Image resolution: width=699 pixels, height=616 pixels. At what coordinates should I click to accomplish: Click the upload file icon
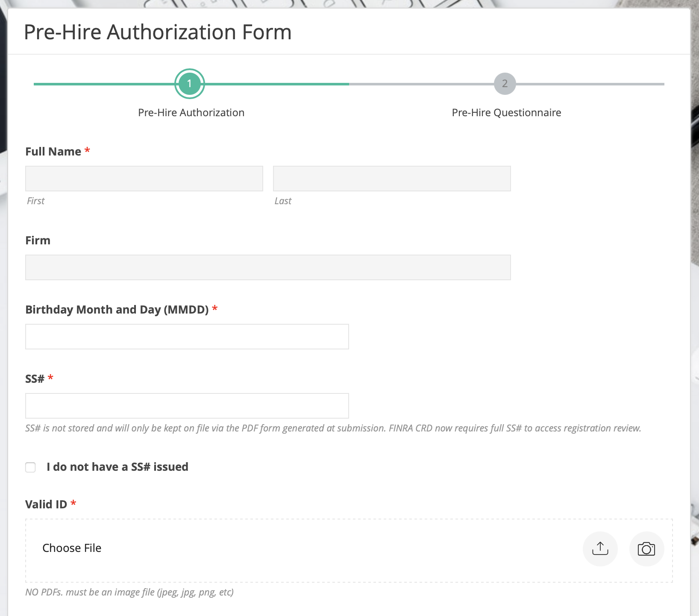click(x=600, y=549)
